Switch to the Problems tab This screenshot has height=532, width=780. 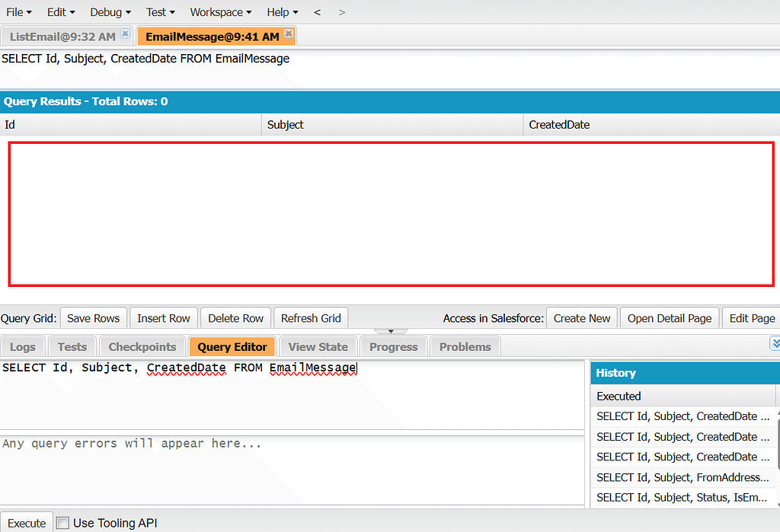pyautogui.click(x=465, y=346)
